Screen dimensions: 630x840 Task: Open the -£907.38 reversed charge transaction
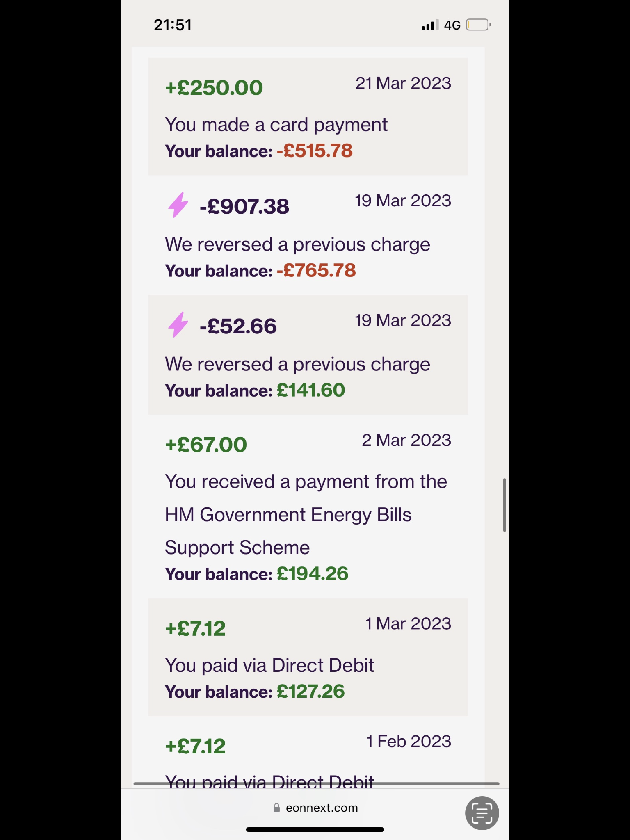click(x=308, y=235)
